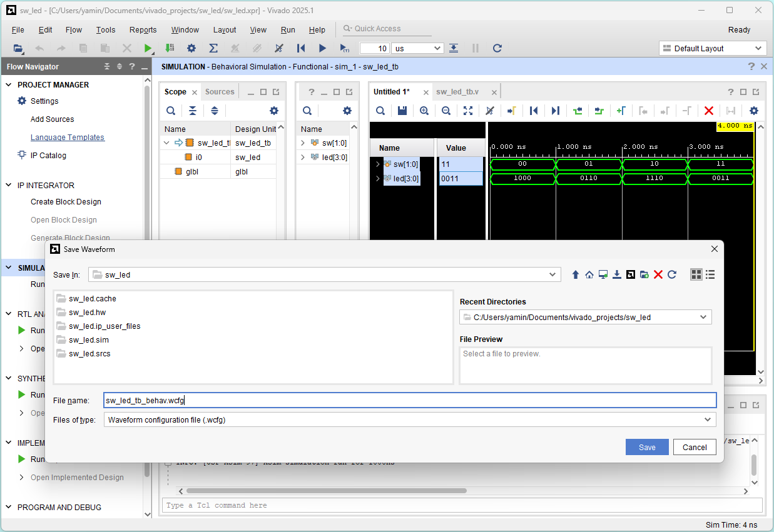This screenshot has height=532, width=774.
Task: Open the Files of type dropdown
Action: point(708,420)
